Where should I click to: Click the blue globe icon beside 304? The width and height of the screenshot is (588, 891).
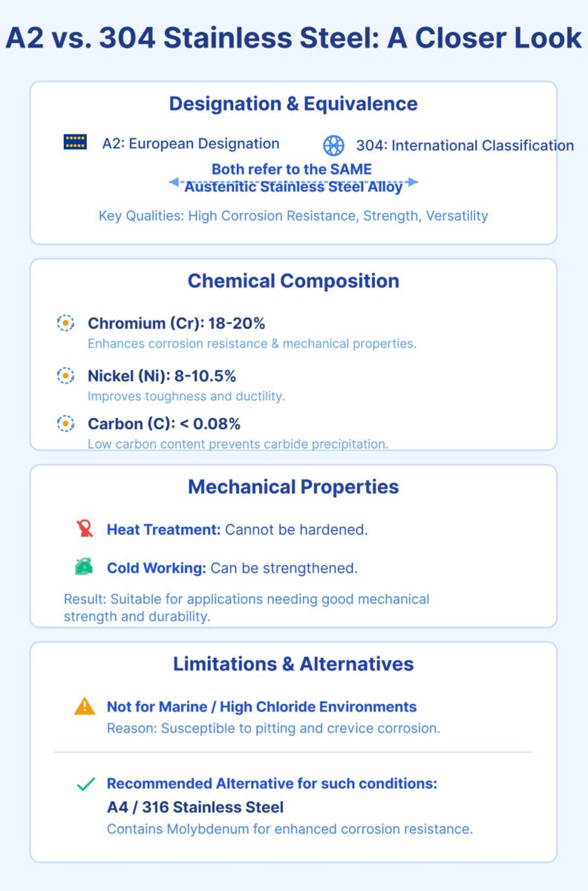tap(334, 145)
